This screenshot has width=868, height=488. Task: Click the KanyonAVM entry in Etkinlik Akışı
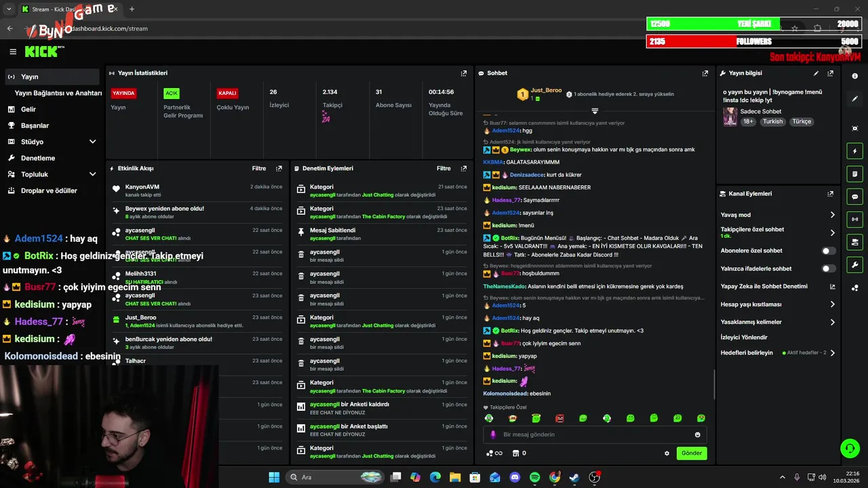pyautogui.click(x=197, y=190)
